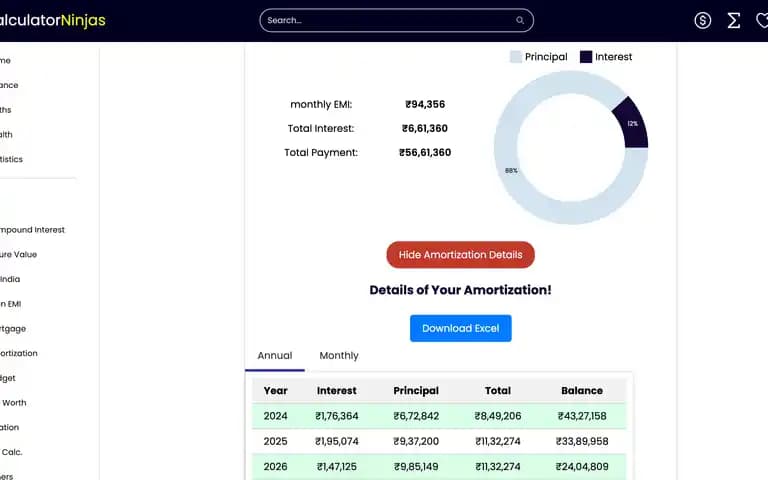Open the Loan EMI sidebar link

tap(11, 304)
